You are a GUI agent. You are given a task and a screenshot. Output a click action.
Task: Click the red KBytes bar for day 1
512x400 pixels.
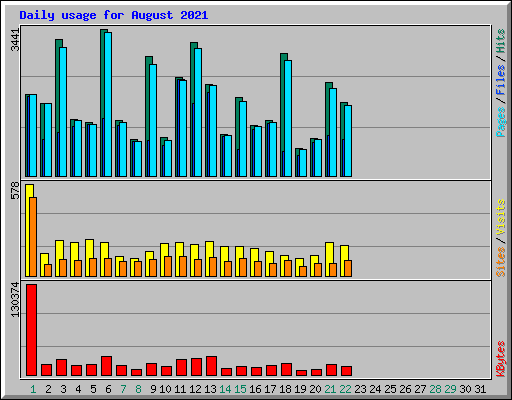coord(32,330)
